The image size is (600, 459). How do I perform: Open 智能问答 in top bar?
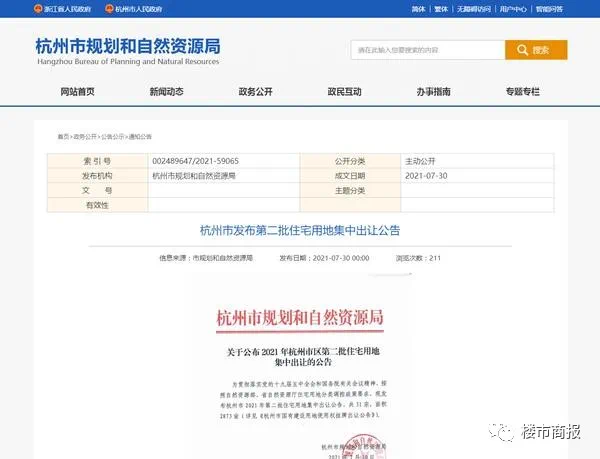point(549,9)
